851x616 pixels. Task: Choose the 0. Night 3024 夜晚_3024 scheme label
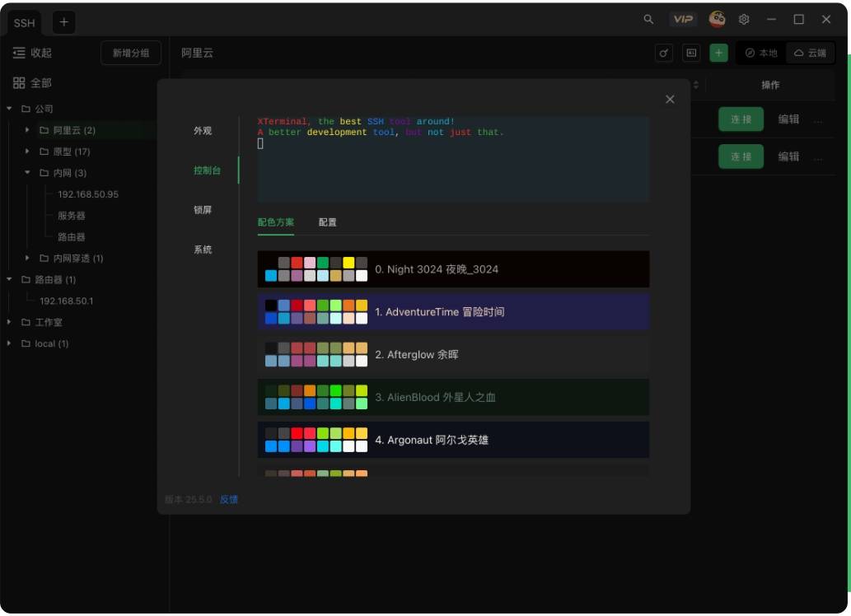pos(437,269)
